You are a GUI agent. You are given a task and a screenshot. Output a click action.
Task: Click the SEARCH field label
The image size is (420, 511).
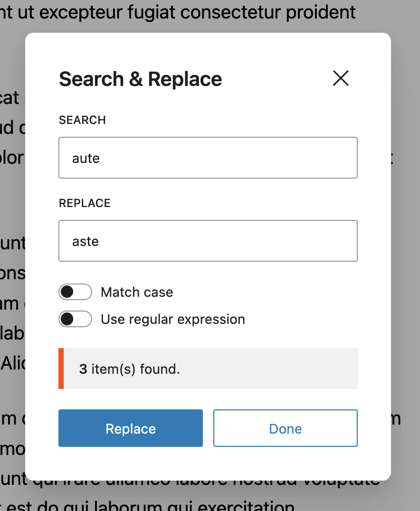[x=82, y=120]
